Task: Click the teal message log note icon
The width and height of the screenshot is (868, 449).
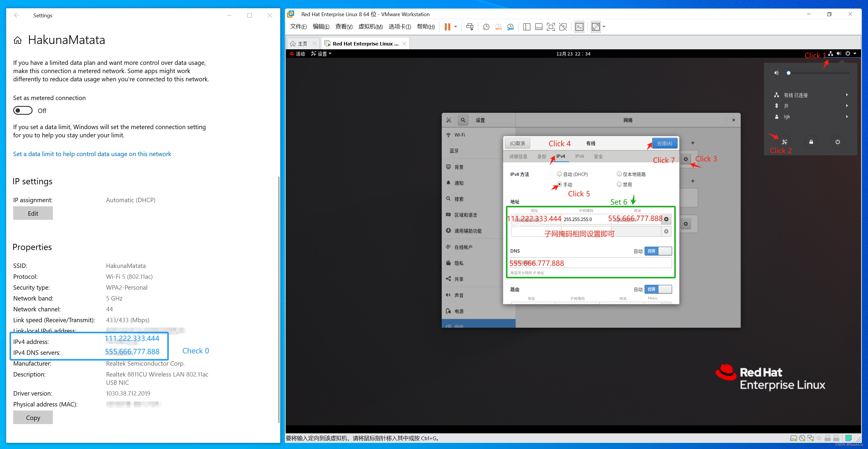Action: point(848,438)
